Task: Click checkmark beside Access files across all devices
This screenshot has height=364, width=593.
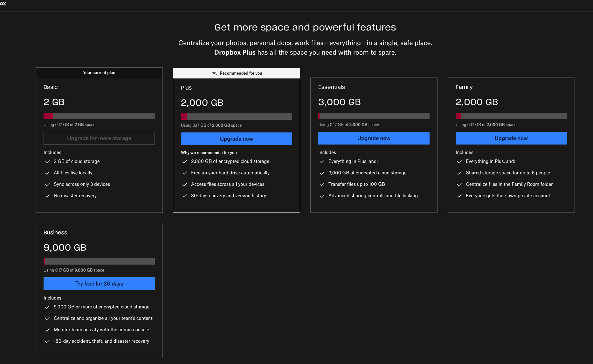Action: pos(185,185)
